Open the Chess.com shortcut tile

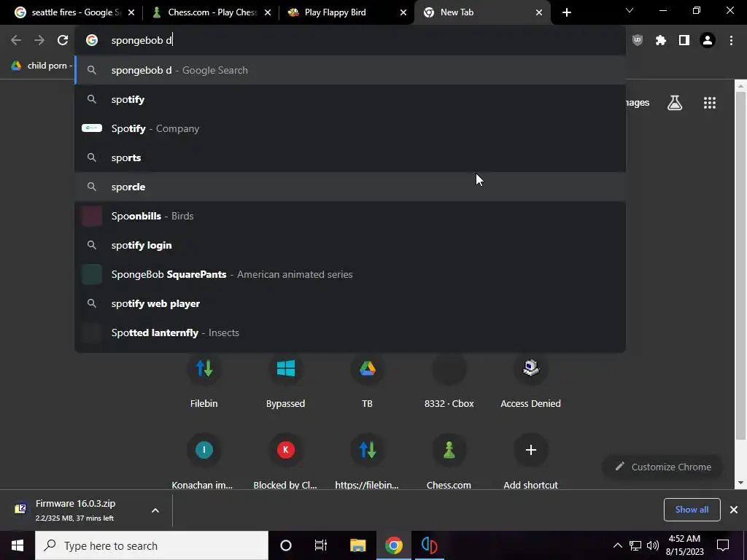coord(449,461)
